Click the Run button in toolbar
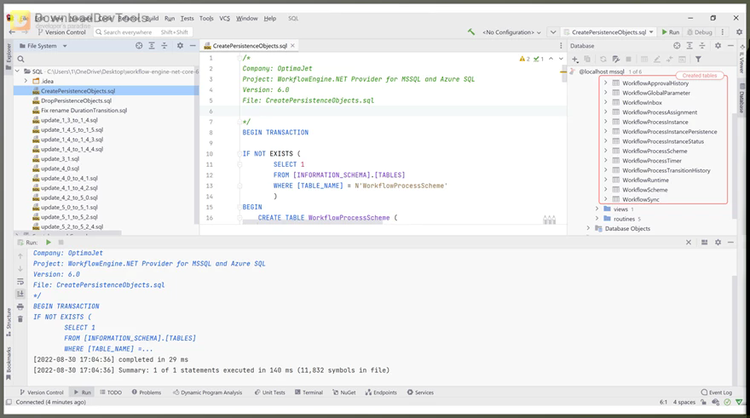750x418 pixels. (671, 32)
